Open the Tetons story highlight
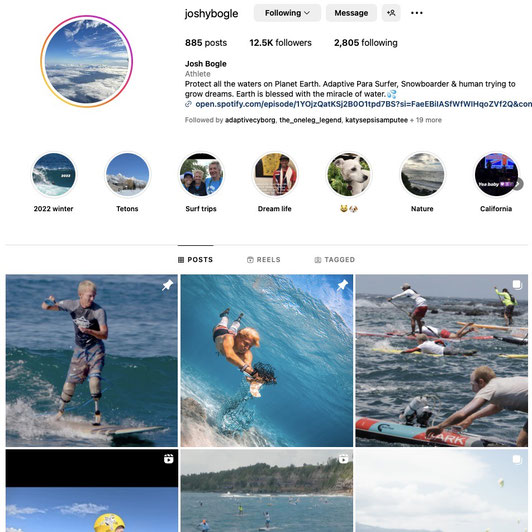Screen dimensions: 532x532 tap(127, 174)
